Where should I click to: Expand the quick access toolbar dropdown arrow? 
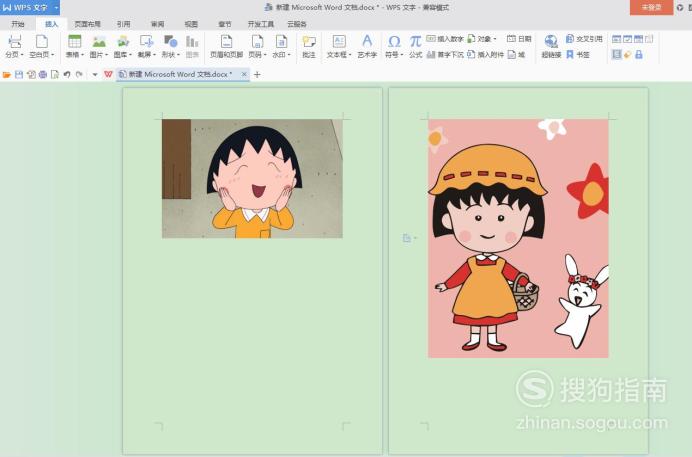[94, 75]
